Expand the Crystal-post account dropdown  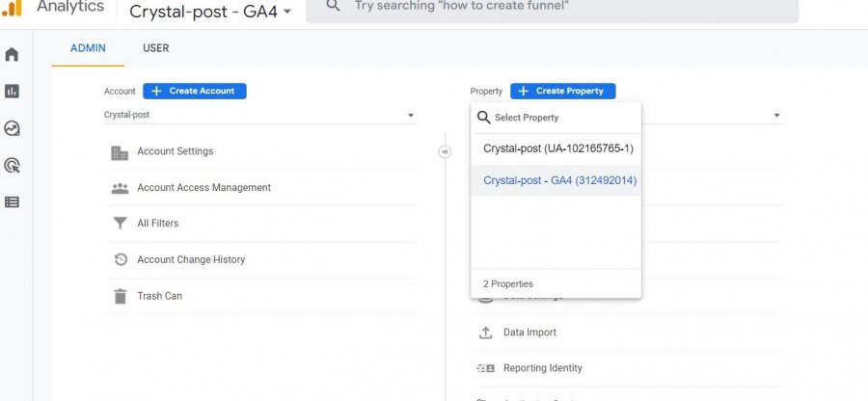(260, 115)
